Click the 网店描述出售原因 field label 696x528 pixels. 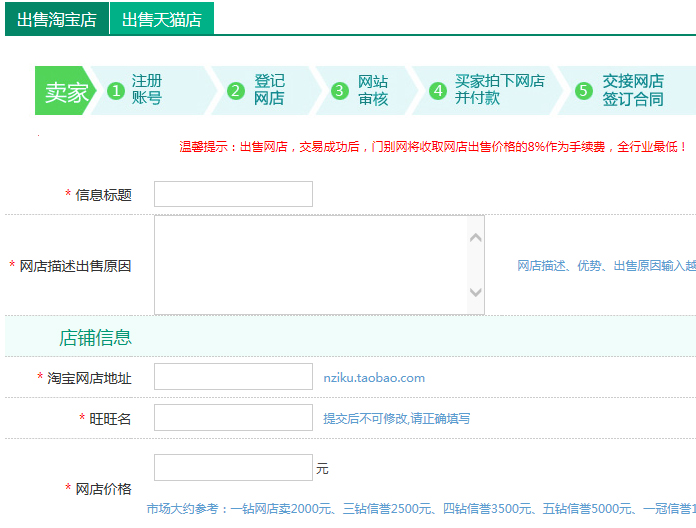75,266
